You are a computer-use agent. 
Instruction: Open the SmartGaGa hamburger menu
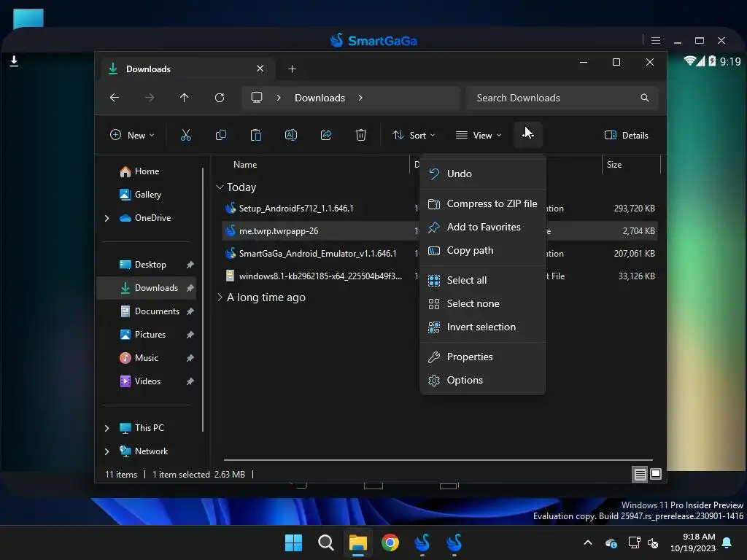coord(656,41)
